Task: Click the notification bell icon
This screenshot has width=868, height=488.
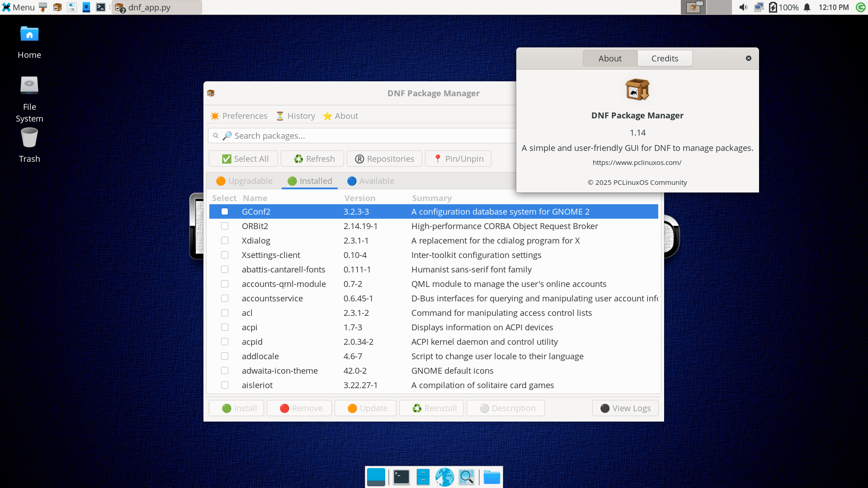Action: click(x=807, y=7)
